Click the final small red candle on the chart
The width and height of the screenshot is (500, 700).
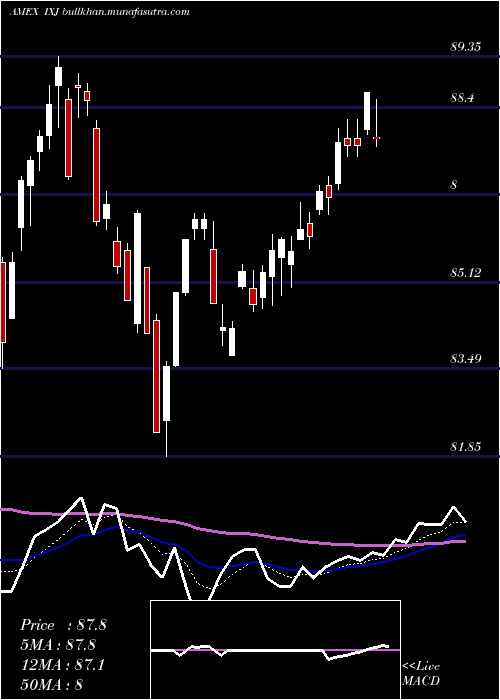[376, 138]
